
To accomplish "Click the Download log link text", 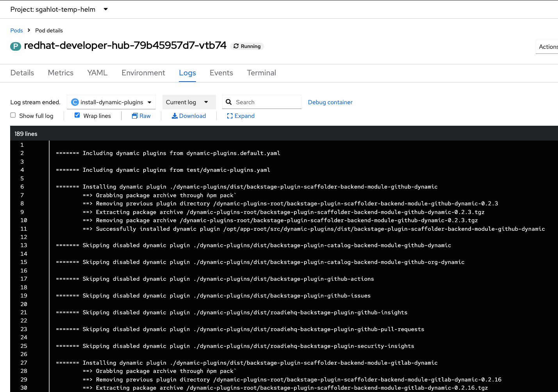I will click(x=193, y=116).
